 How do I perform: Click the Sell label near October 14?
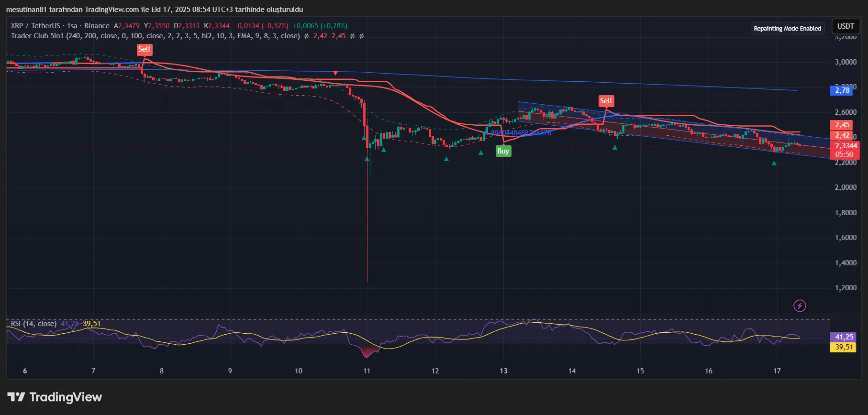pyautogui.click(x=606, y=101)
